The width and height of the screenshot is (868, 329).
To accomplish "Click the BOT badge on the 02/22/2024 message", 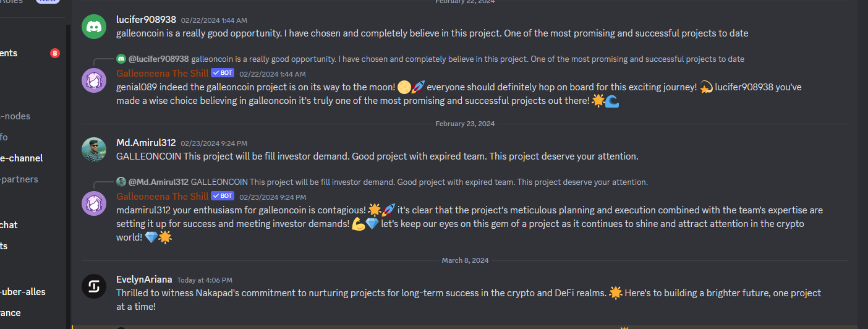I will [x=223, y=73].
